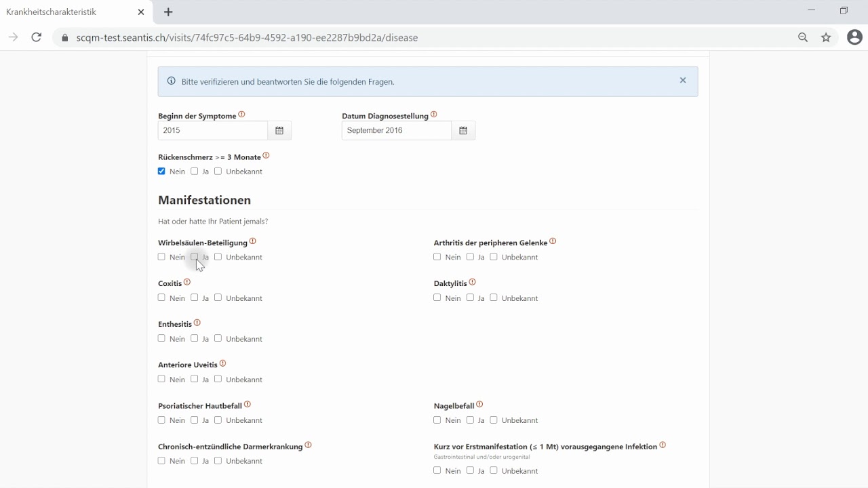Check Unbekannt for Nagelbefall
Screen dimensions: 868x488
(494, 420)
